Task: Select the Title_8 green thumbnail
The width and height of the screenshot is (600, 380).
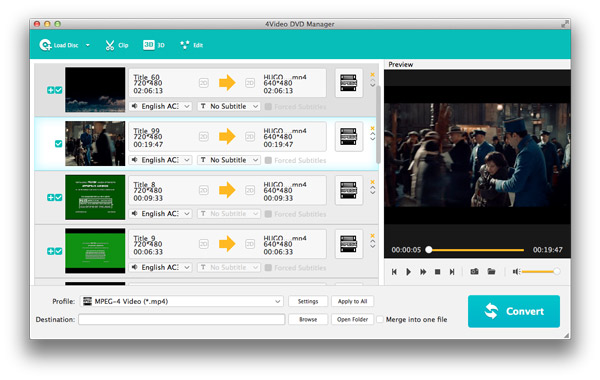Action: point(95,197)
